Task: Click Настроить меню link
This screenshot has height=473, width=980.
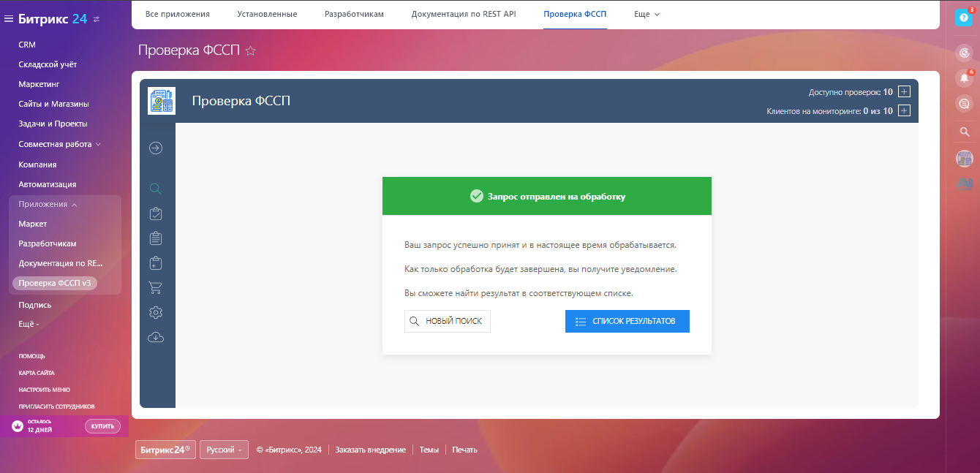Action: pyautogui.click(x=45, y=390)
